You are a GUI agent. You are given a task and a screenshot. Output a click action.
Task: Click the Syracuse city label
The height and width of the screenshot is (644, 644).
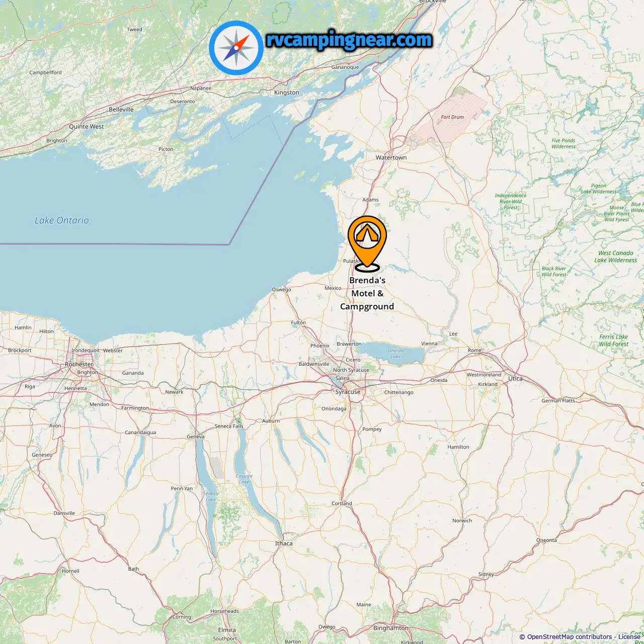[348, 392]
